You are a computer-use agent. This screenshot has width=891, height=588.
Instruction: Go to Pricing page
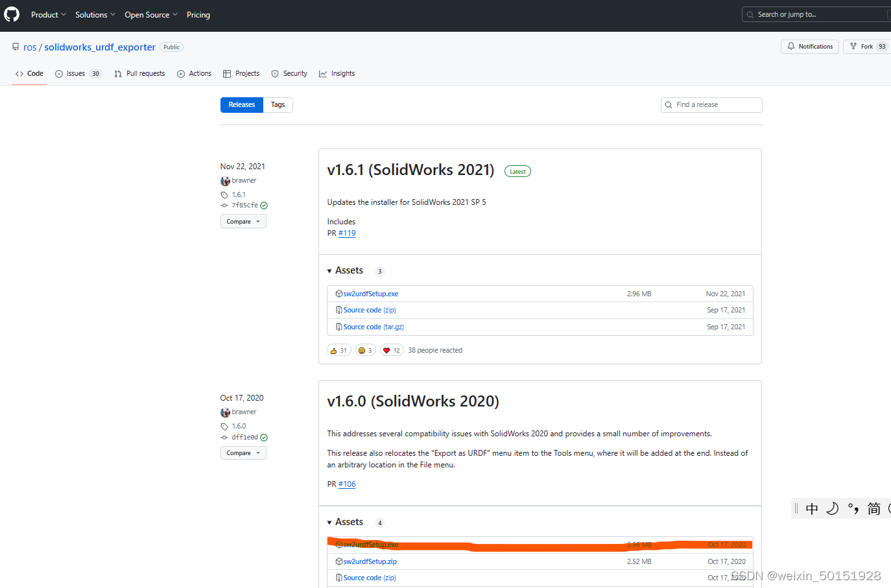click(x=198, y=15)
